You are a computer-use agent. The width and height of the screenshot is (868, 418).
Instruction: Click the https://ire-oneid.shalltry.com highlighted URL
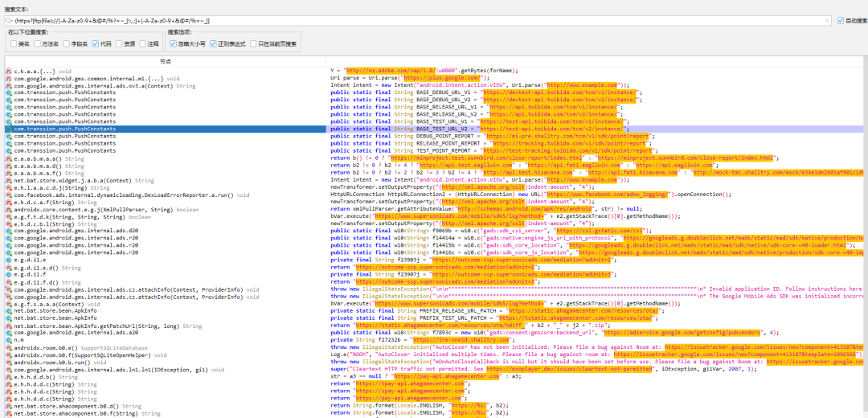pyautogui.click(x=466, y=339)
